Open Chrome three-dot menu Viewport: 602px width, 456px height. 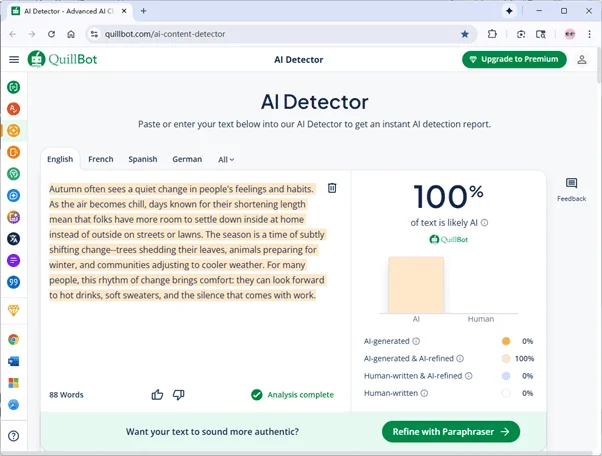[589, 34]
